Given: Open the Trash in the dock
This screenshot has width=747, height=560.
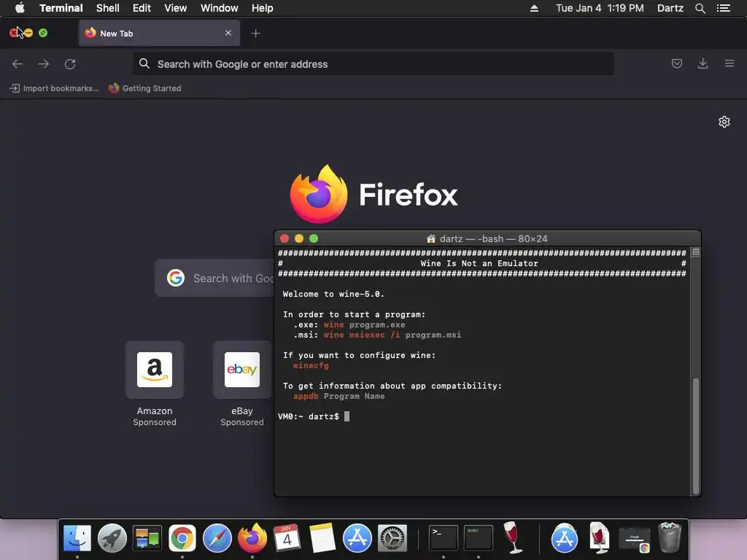Looking at the screenshot, I should point(670,538).
